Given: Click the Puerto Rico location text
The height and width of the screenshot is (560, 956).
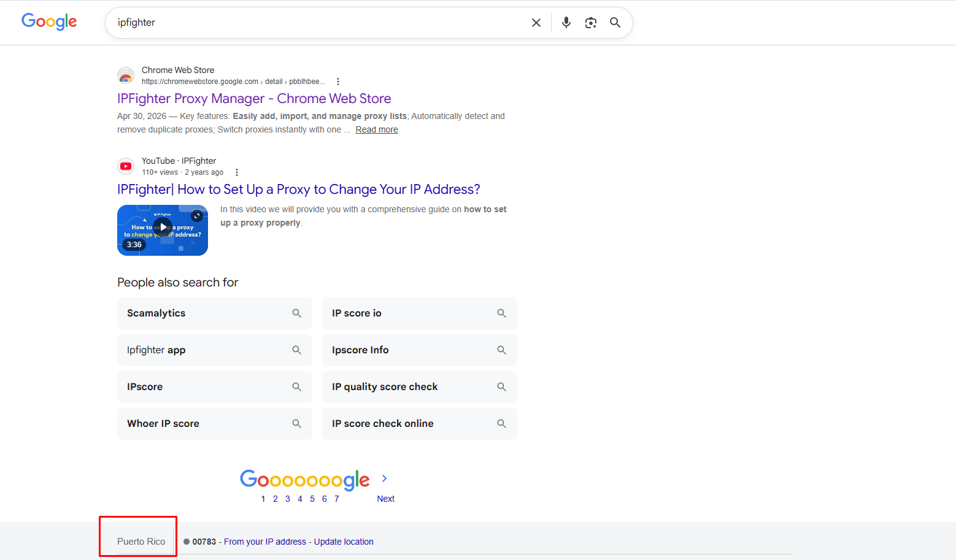Looking at the screenshot, I should 141,542.
